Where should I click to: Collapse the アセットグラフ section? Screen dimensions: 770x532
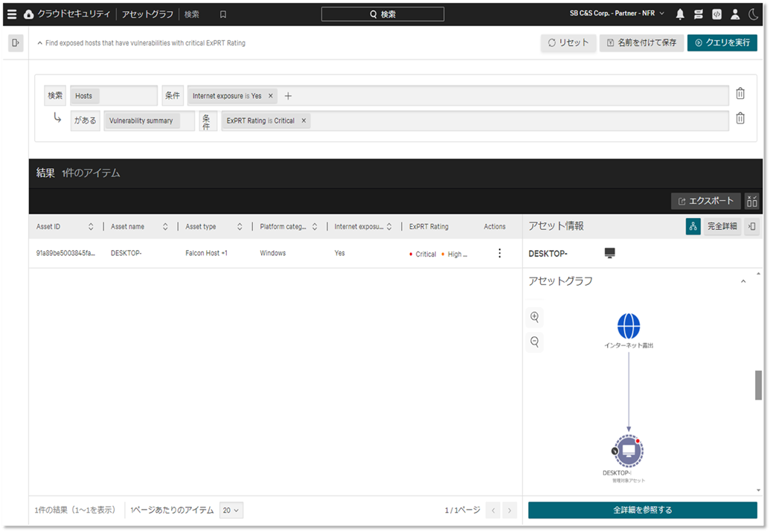click(742, 281)
